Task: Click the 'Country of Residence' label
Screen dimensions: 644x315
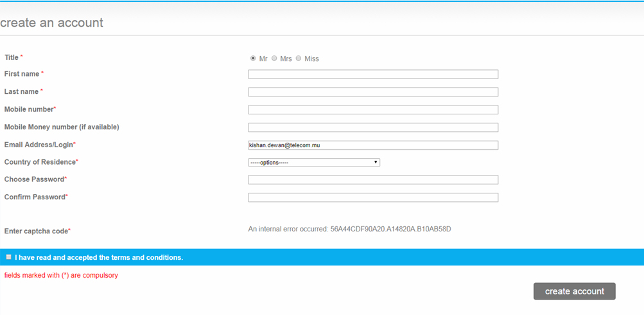Action: 41,162
